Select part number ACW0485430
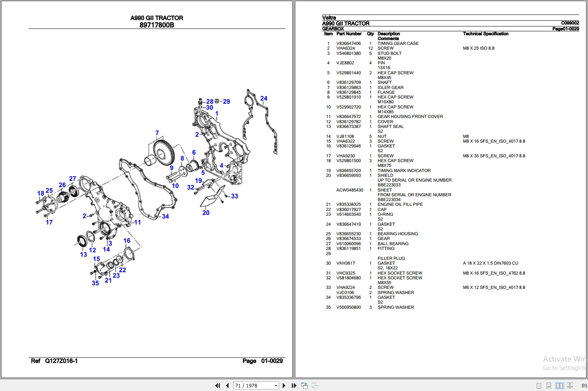Screen dimensions: 588x391 coord(350,190)
